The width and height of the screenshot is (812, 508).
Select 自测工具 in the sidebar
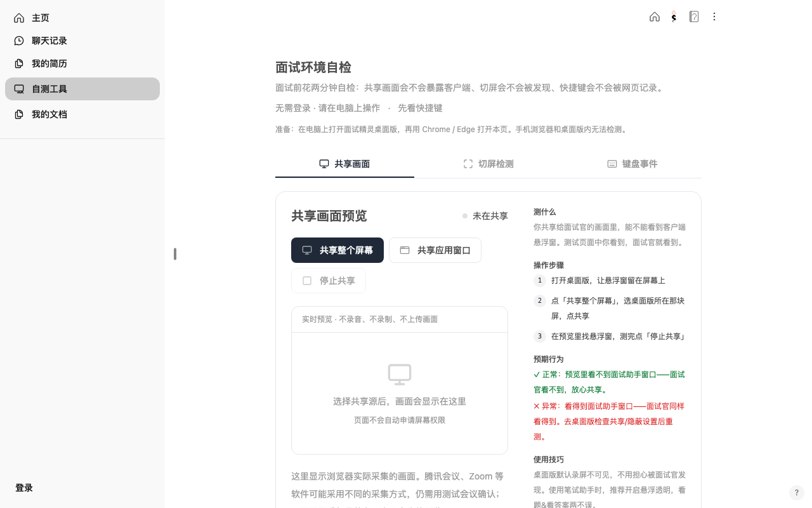coord(82,89)
